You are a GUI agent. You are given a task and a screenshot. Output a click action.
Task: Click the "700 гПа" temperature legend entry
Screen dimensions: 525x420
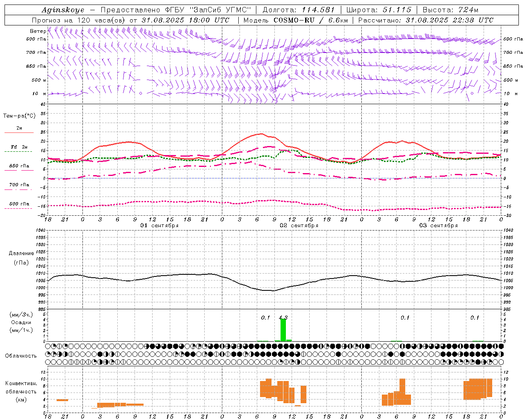pyautogui.click(x=19, y=185)
